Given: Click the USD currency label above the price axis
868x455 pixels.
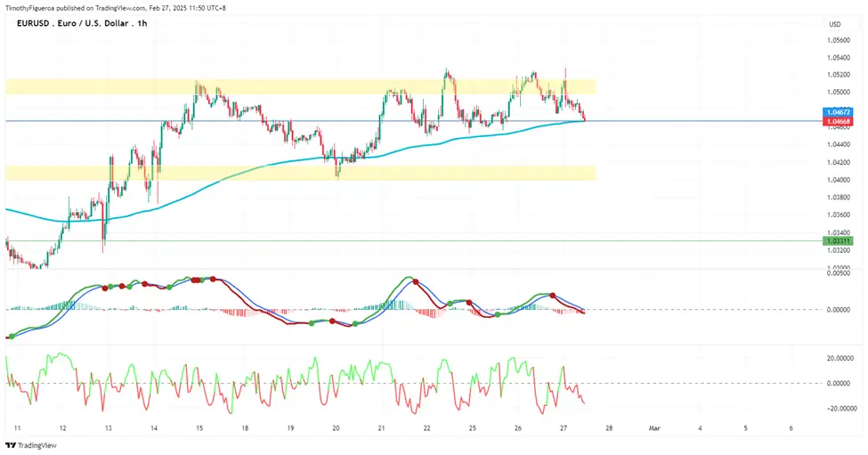Looking at the screenshot, I should [x=834, y=24].
